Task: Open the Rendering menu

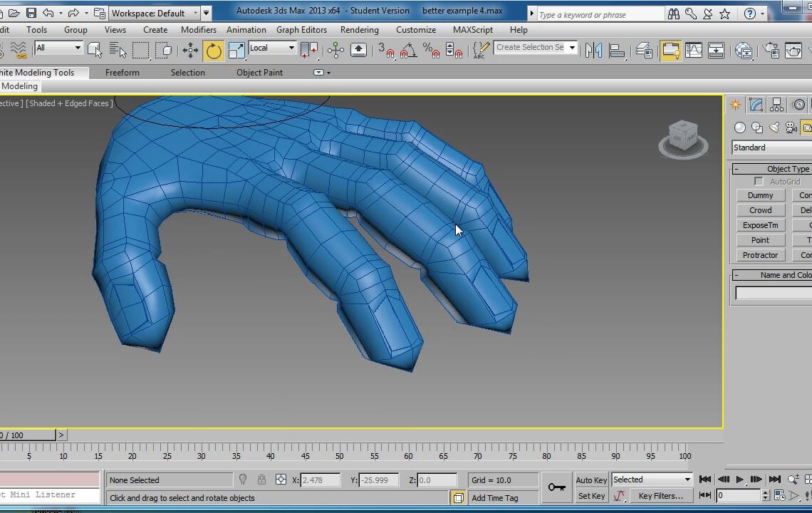Action: coord(360,30)
